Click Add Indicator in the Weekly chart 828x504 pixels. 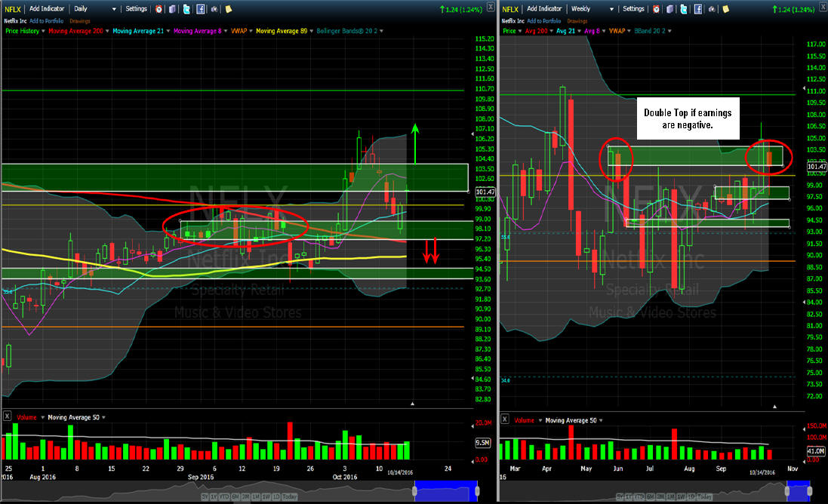(544, 9)
